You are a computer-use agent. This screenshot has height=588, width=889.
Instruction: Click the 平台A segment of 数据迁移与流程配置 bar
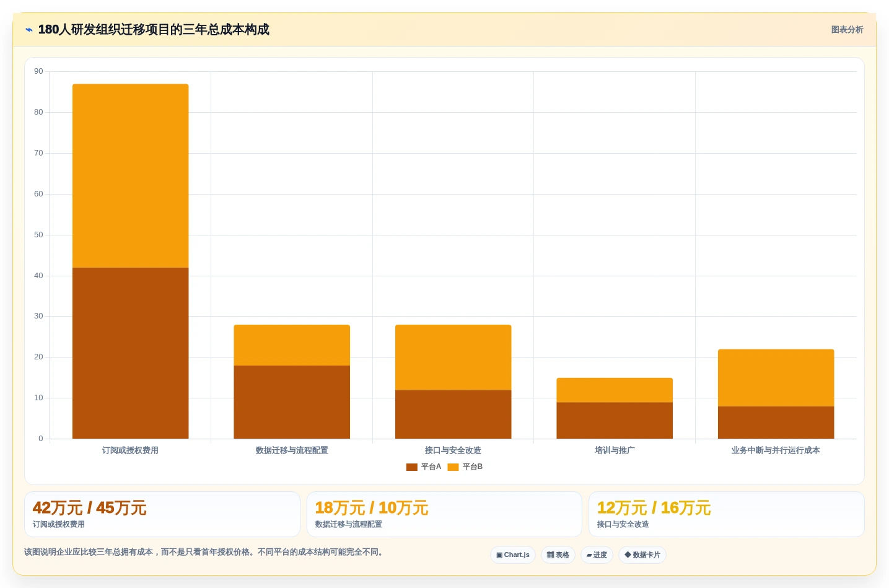click(x=292, y=402)
